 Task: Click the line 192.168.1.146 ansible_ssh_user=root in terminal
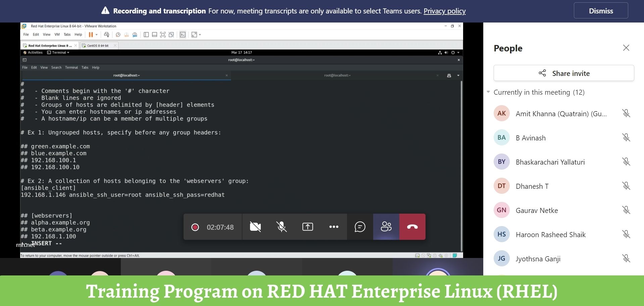tap(123, 195)
